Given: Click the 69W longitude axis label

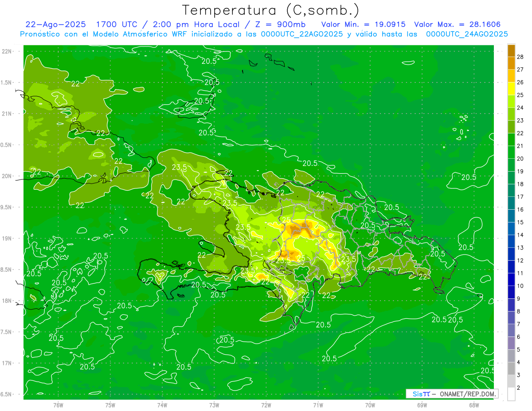Looking at the screenshot, I should tap(422, 405).
